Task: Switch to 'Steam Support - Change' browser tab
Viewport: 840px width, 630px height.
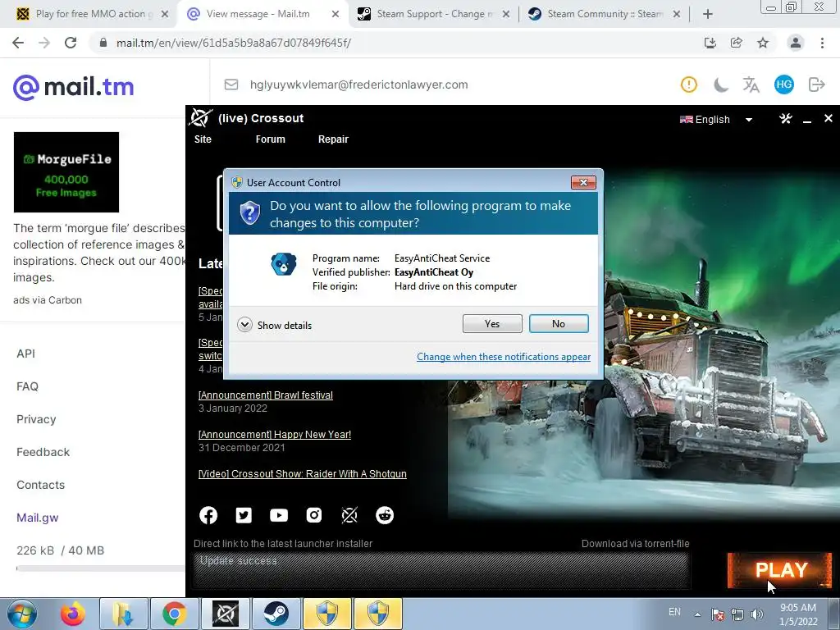Action: click(433, 14)
